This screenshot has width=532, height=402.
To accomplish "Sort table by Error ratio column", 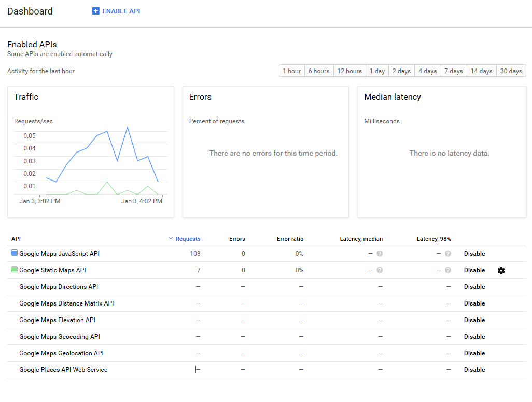I will coord(290,239).
